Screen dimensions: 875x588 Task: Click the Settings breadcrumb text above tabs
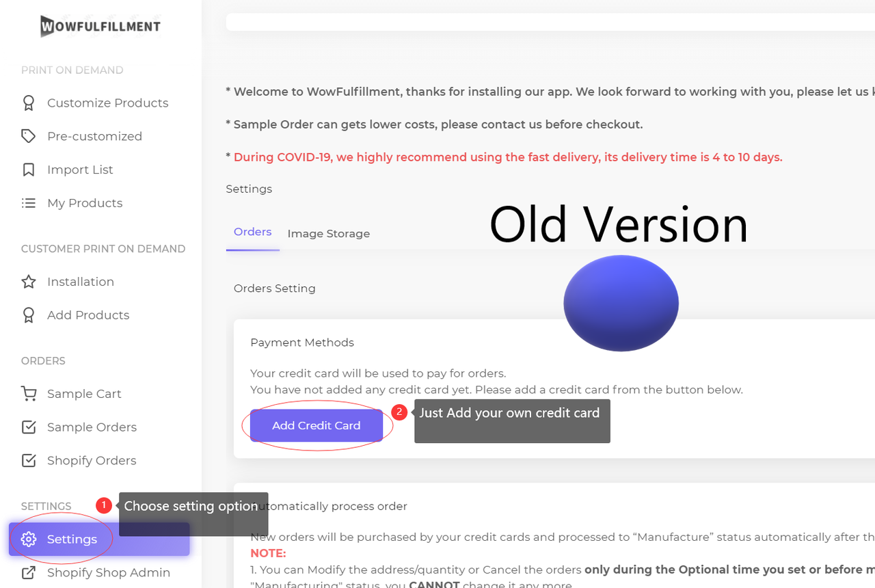tap(249, 189)
